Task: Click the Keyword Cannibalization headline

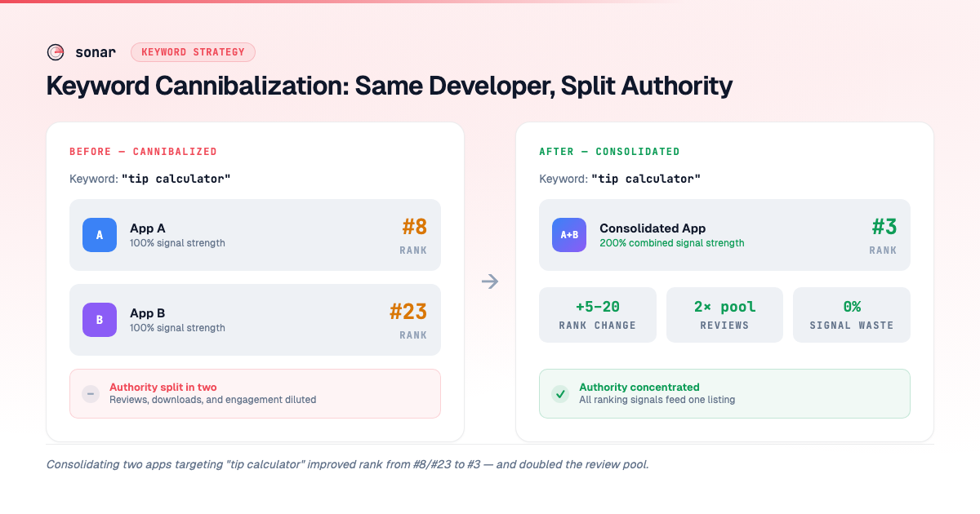Action: (390, 86)
